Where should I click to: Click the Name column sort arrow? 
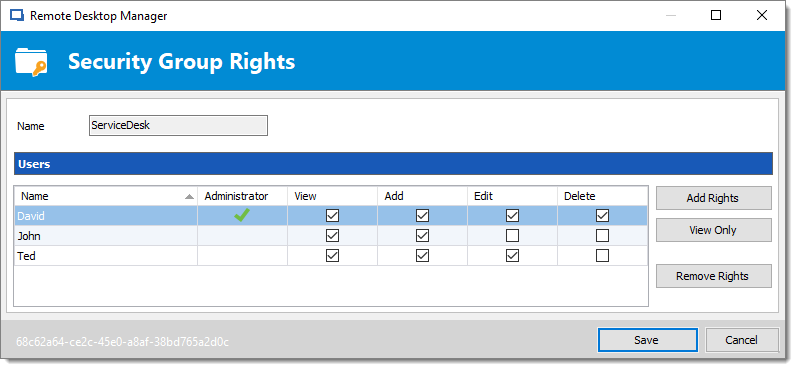(x=189, y=196)
